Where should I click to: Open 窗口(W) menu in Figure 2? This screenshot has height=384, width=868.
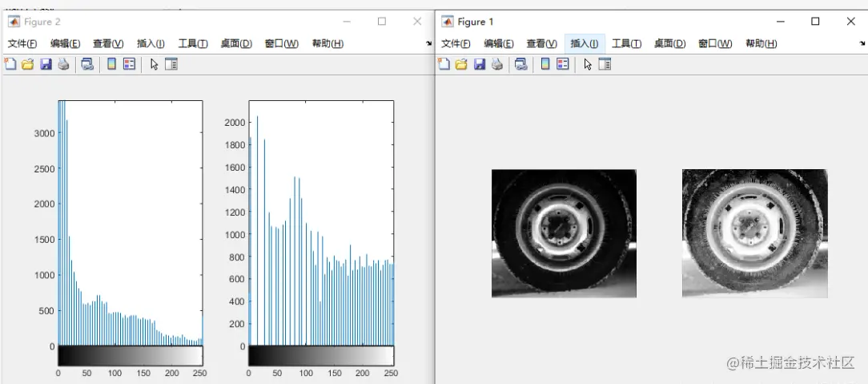[x=282, y=44]
